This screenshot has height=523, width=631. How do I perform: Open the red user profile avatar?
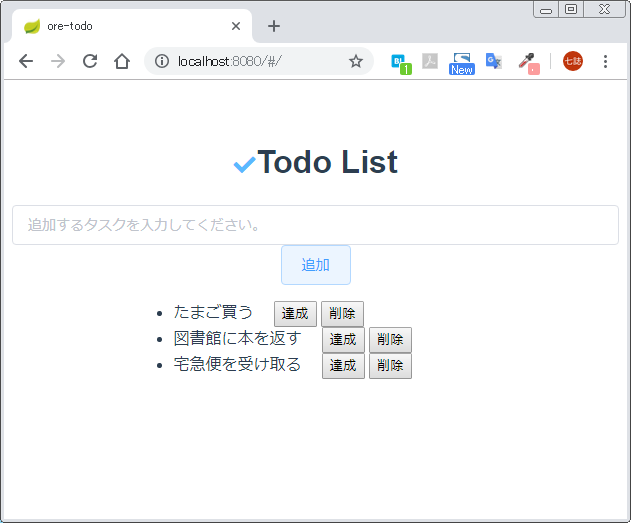click(x=573, y=61)
